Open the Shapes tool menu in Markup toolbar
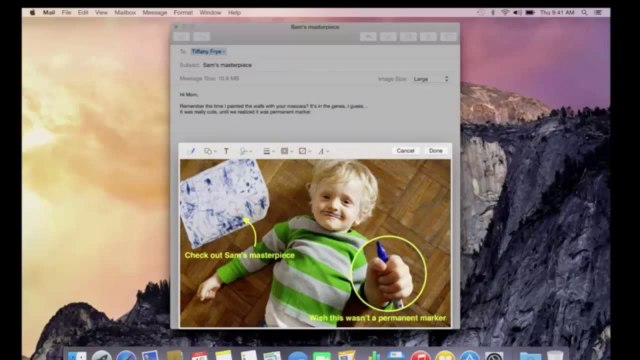 (x=210, y=151)
